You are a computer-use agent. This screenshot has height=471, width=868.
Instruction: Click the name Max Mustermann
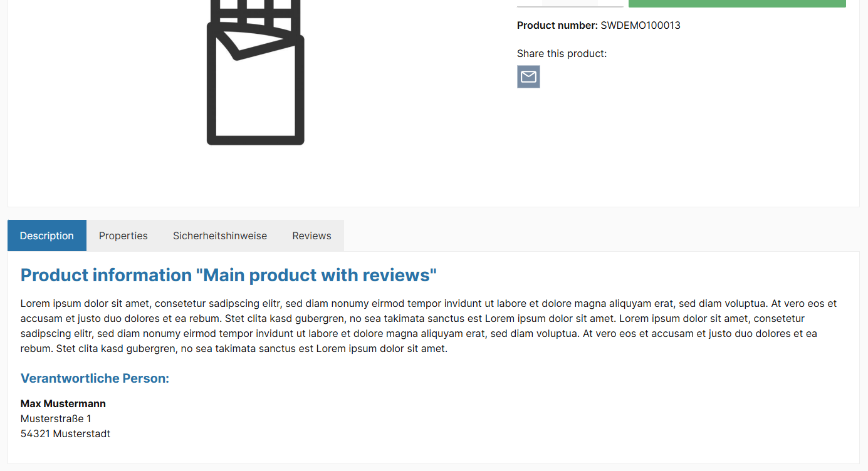click(63, 404)
